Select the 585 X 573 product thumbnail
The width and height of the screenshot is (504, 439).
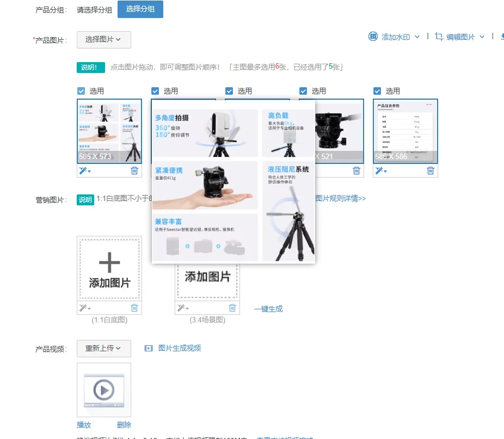click(x=109, y=131)
